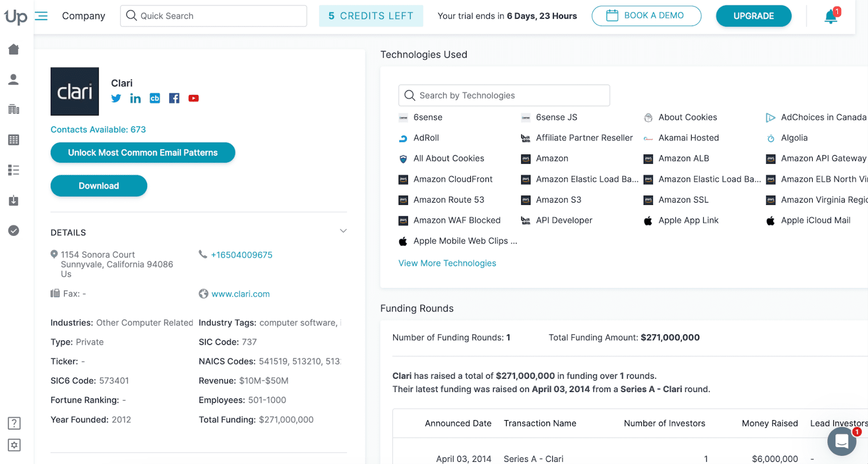
Task: Open the www.clari.com website link
Action: 240,294
